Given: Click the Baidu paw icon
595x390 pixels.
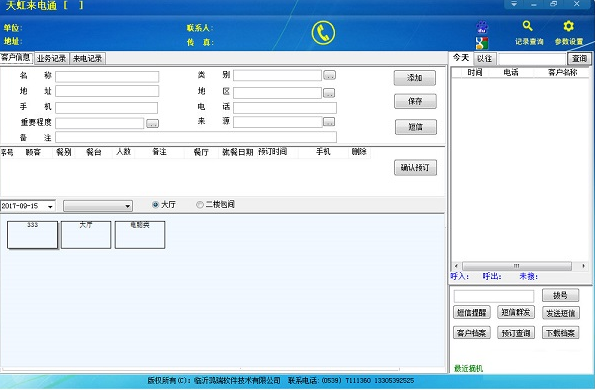Looking at the screenshot, I should tap(482, 27).
